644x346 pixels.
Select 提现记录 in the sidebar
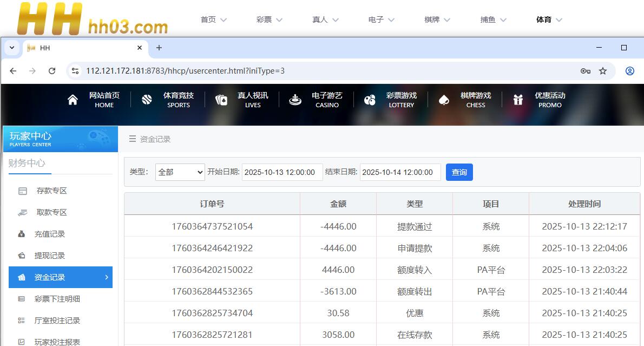[x=50, y=256]
